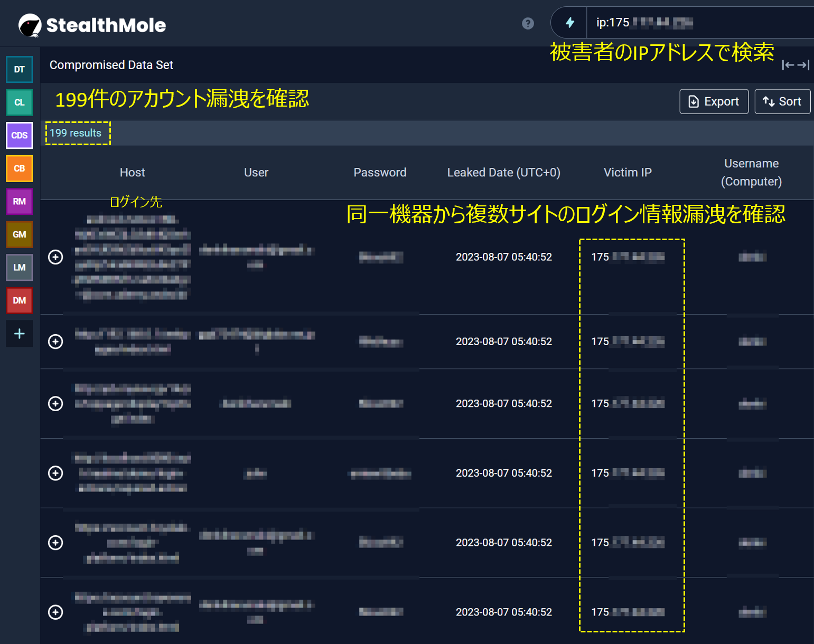Click the Password column header

[x=380, y=173]
